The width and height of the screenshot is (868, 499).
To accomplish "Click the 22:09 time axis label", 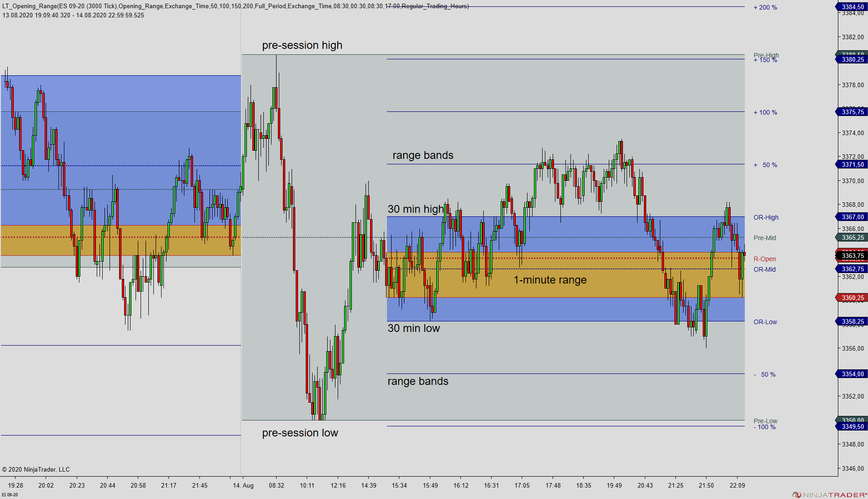I will (x=737, y=485).
